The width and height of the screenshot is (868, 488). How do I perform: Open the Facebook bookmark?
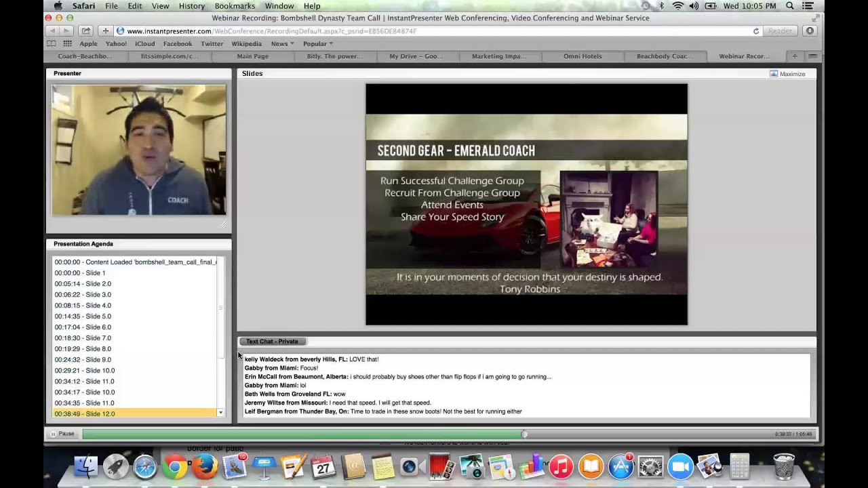(178, 43)
